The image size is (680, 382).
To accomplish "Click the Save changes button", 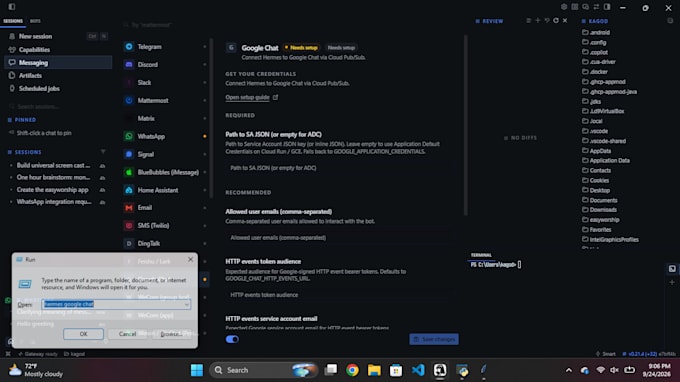I will [434, 339].
